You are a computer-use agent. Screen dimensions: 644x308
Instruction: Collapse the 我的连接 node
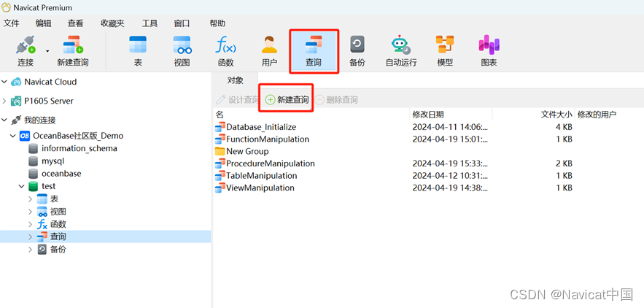(x=4, y=120)
